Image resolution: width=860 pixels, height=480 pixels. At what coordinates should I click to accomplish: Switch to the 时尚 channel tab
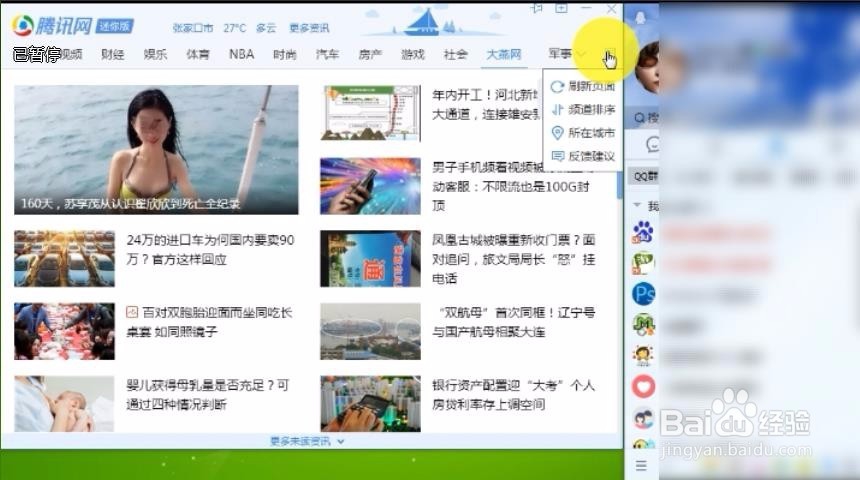tap(284, 54)
